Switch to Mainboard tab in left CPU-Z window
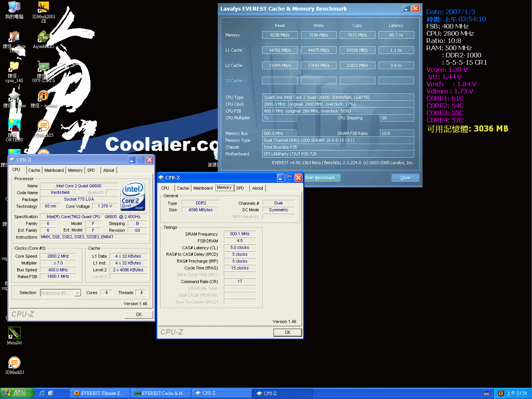532x399 pixels. tap(54, 170)
